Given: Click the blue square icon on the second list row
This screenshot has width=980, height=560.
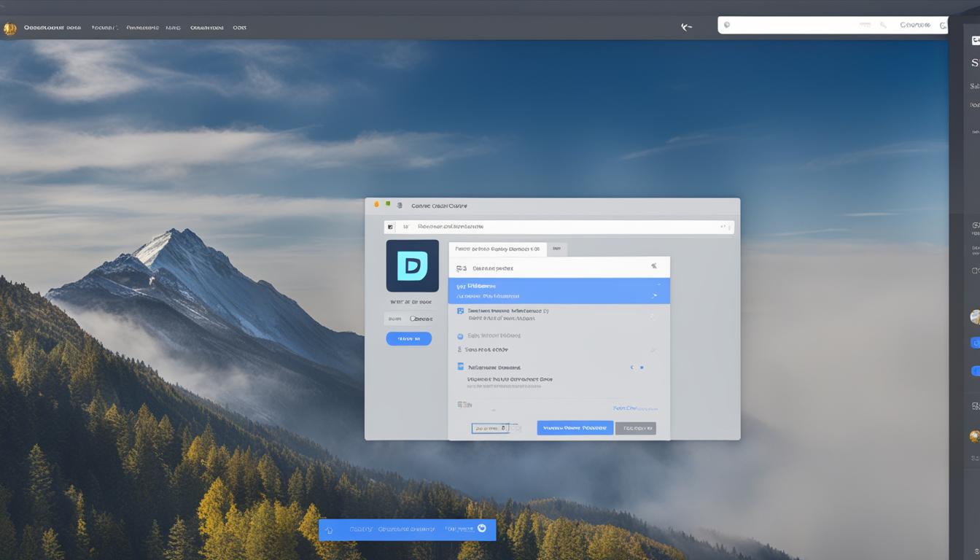Looking at the screenshot, I should click(x=460, y=311).
